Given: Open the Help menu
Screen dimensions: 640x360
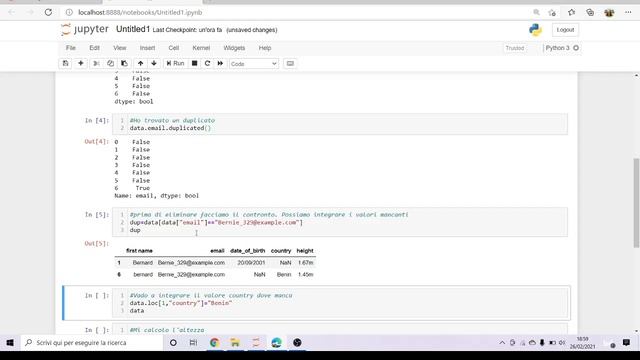Looking at the screenshot, I should 265,48.
